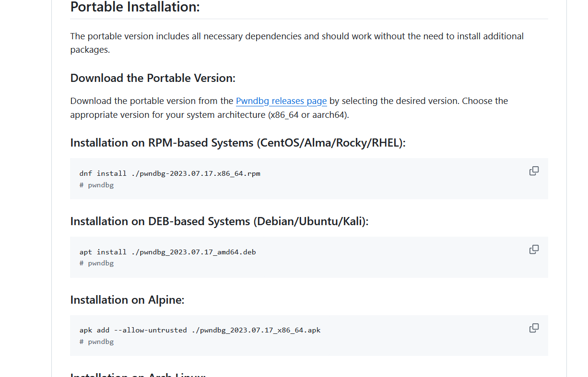Click the apt install pwndbg deb command text
Viewport: 588px width, 377px height.
167,252
